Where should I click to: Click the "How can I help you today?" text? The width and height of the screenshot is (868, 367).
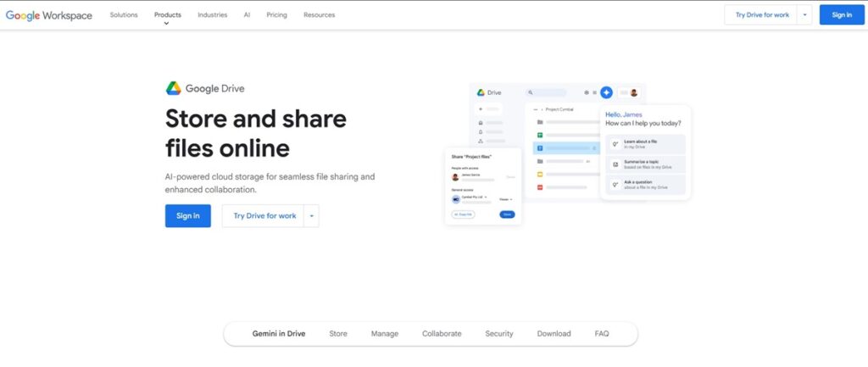643,124
